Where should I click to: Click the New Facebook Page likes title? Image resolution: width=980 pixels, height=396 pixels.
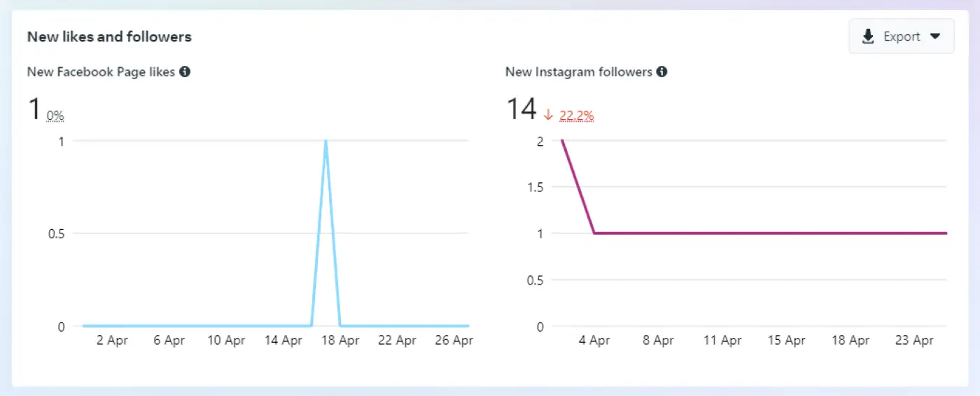[x=101, y=71]
